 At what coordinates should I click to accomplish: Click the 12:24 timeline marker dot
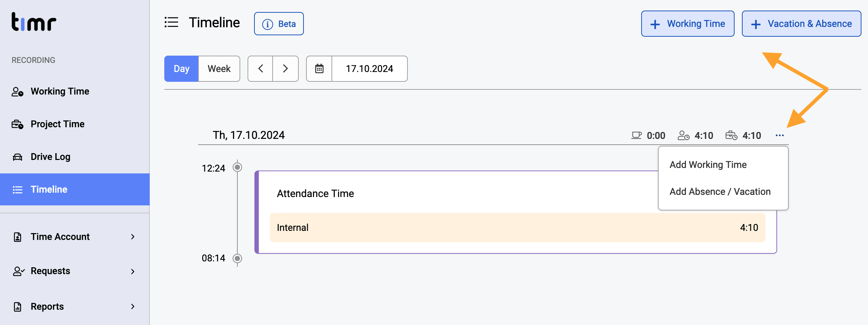(237, 167)
